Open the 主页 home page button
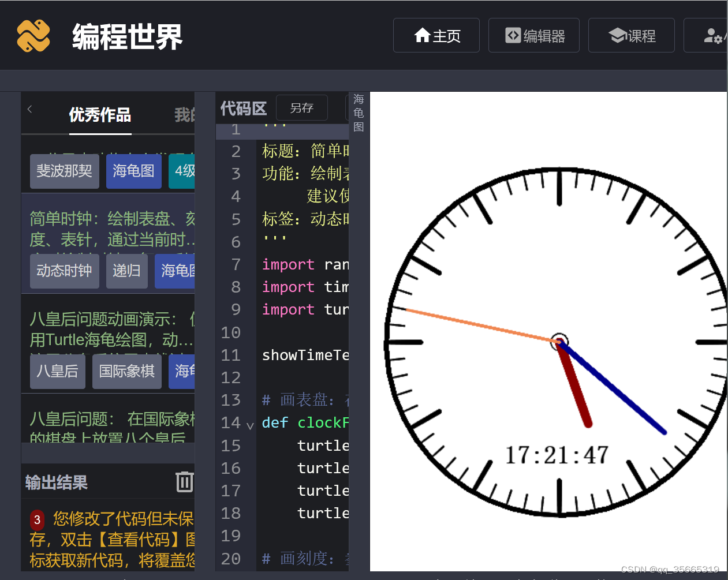This screenshot has height=580, width=728. [x=436, y=35]
